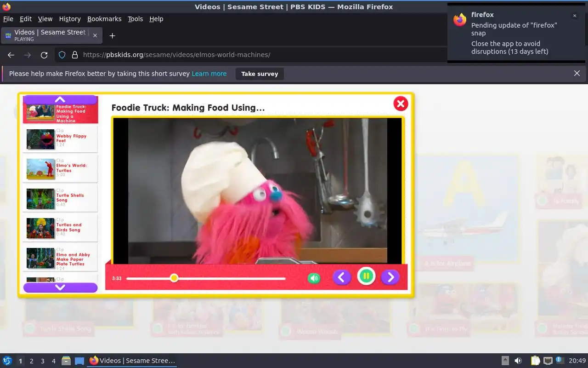Open the clipboard tray icon
Image resolution: width=588 pixels, height=368 pixels.
coord(535,361)
